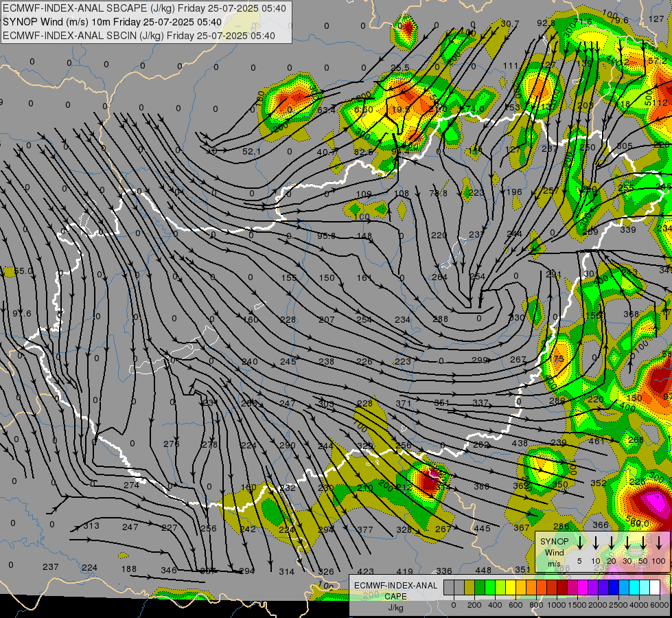Pick the white swatch ending at 6000
The image size is (672, 618).
click(654, 587)
